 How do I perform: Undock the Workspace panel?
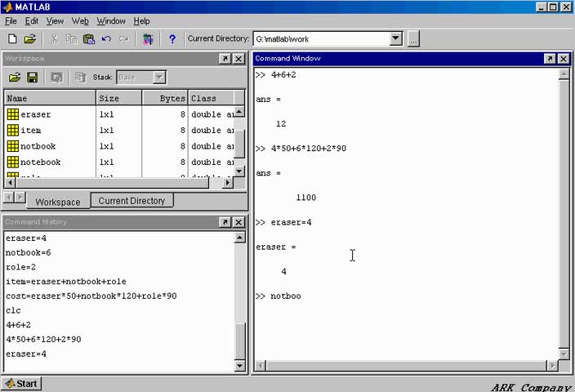coord(225,59)
